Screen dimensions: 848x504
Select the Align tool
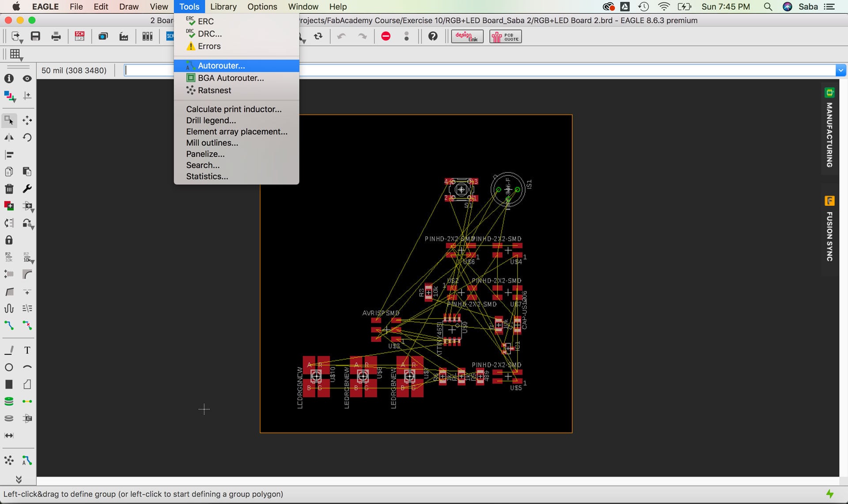pyautogui.click(x=9, y=155)
